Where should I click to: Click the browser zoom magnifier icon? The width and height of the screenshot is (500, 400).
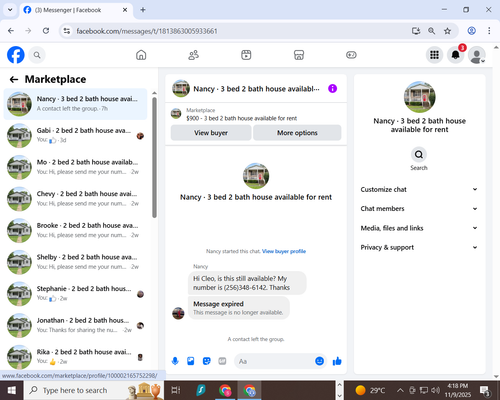(431, 31)
